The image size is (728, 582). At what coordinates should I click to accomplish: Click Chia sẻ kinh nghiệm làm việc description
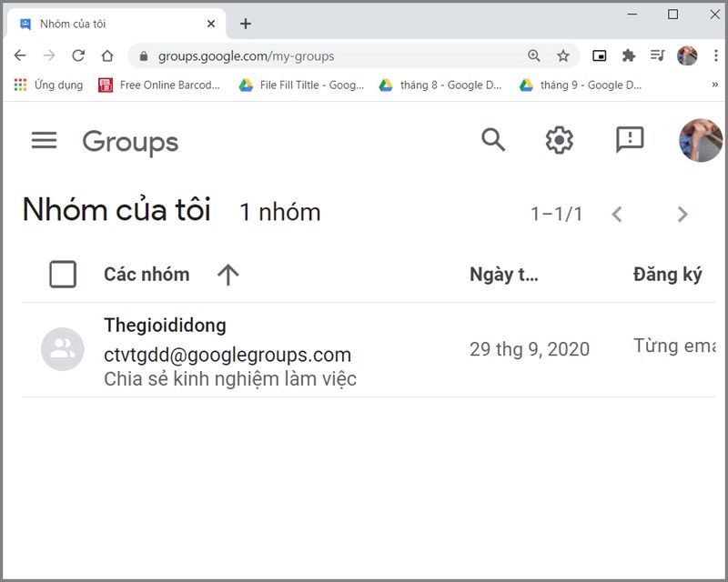230,379
